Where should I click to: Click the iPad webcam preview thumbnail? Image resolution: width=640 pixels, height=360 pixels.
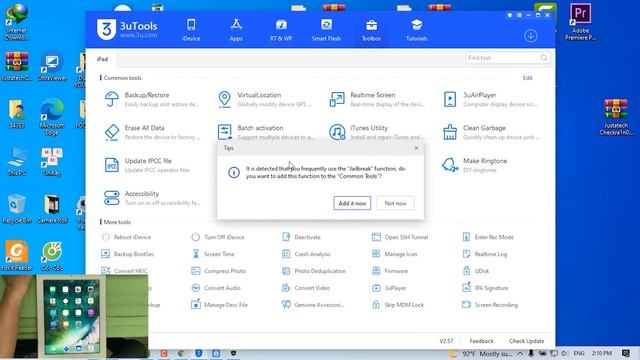pos(74,317)
